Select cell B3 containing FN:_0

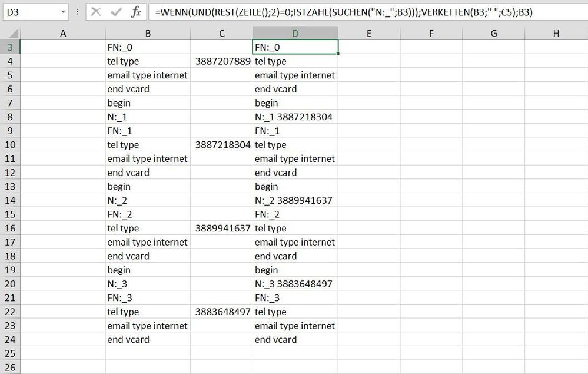coord(147,47)
